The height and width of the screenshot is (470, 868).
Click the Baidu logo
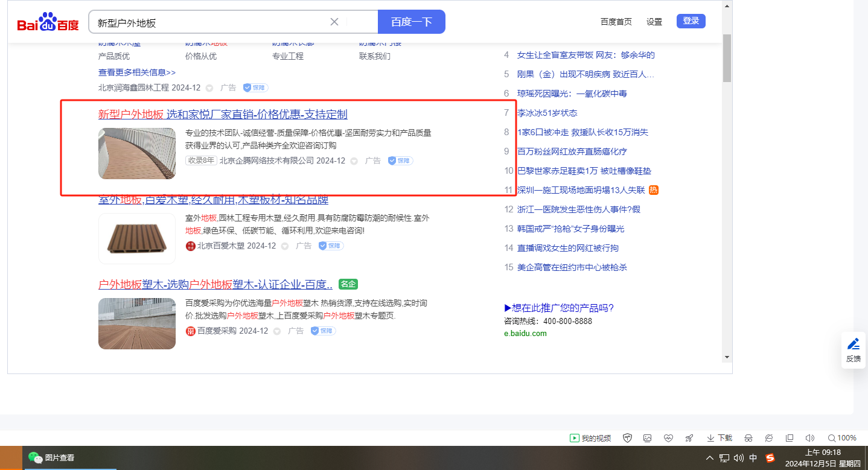[48, 23]
